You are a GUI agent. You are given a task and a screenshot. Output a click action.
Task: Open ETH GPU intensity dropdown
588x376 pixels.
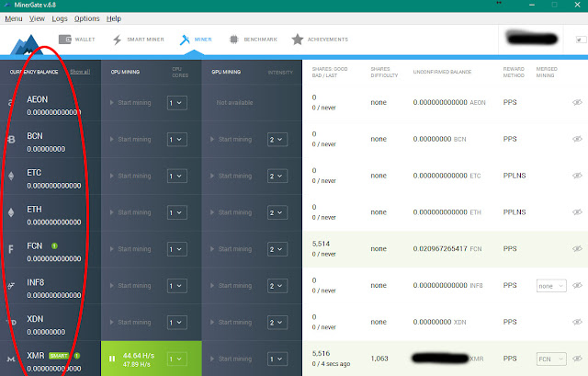(277, 212)
